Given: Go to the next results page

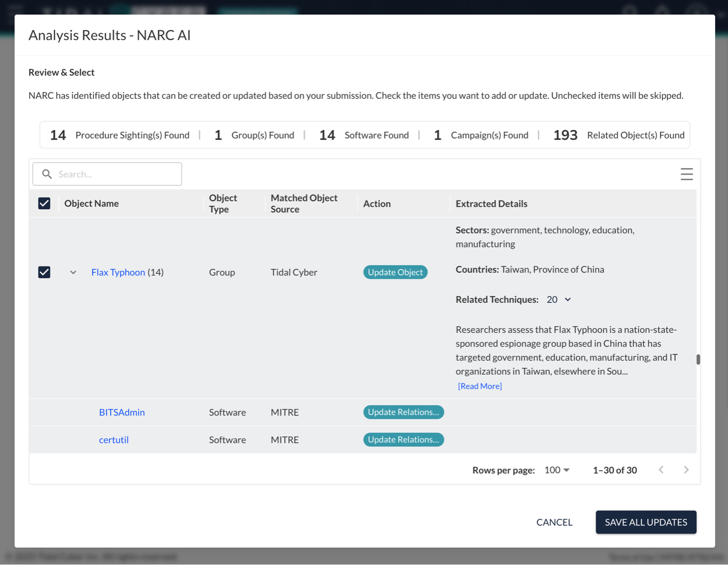Looking at the screenshot, I should (x=686, y=470).
